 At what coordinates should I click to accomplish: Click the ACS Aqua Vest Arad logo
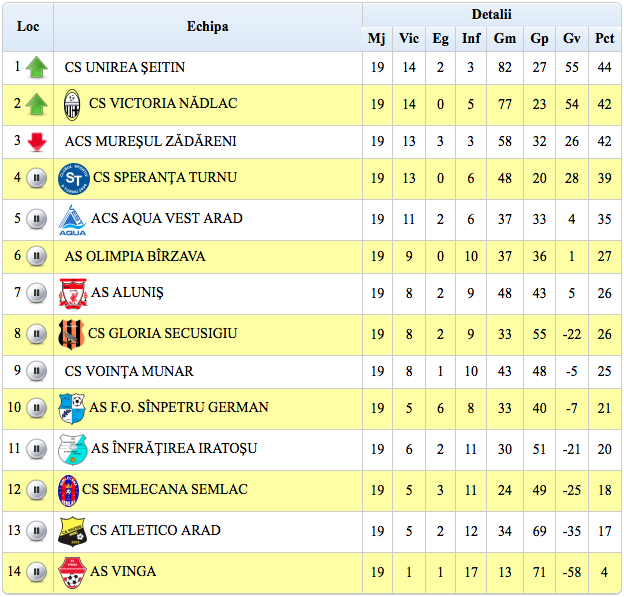pyautogui.click(x=72, y=219)
